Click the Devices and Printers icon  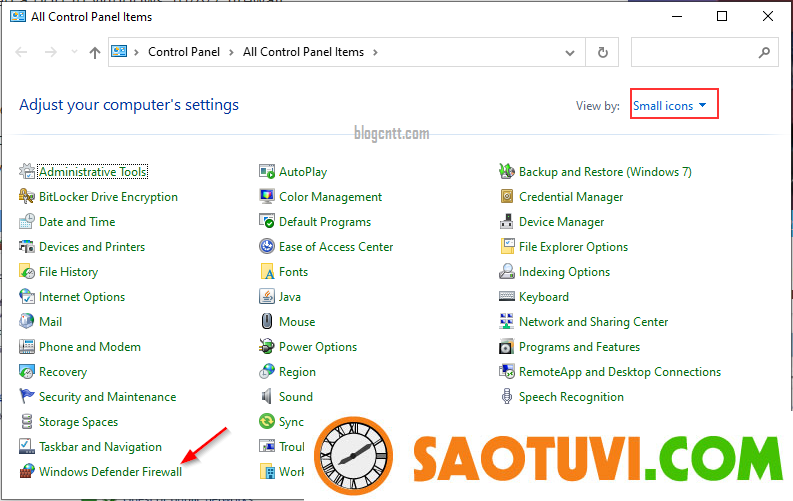(27, 247)
